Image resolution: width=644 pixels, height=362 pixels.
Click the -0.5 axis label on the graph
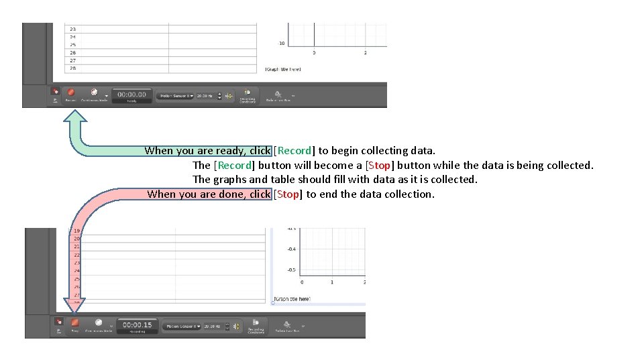(291, 270)
